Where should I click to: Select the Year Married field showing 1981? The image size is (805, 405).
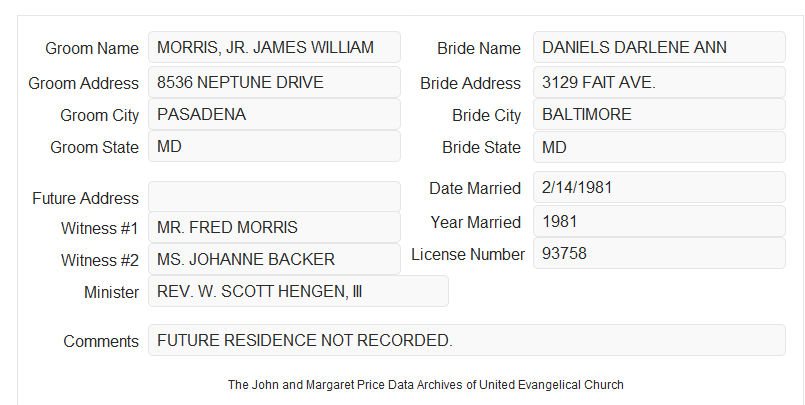(x=659, y=221)
